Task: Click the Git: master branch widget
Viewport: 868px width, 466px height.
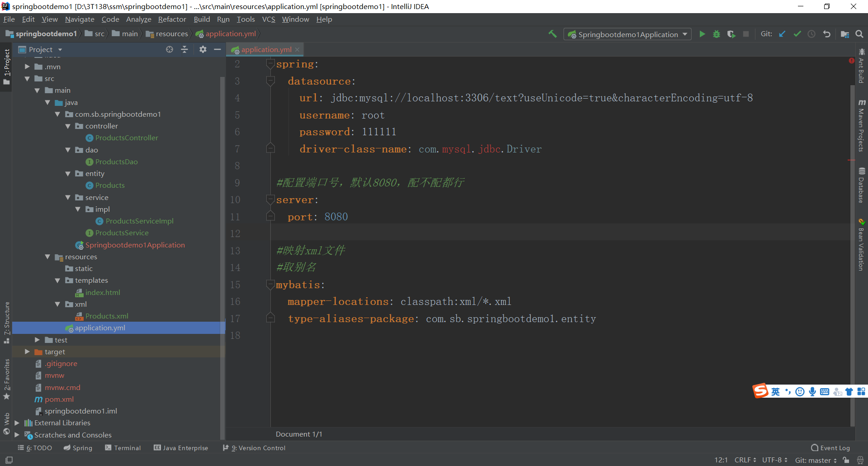Action: 816,460
